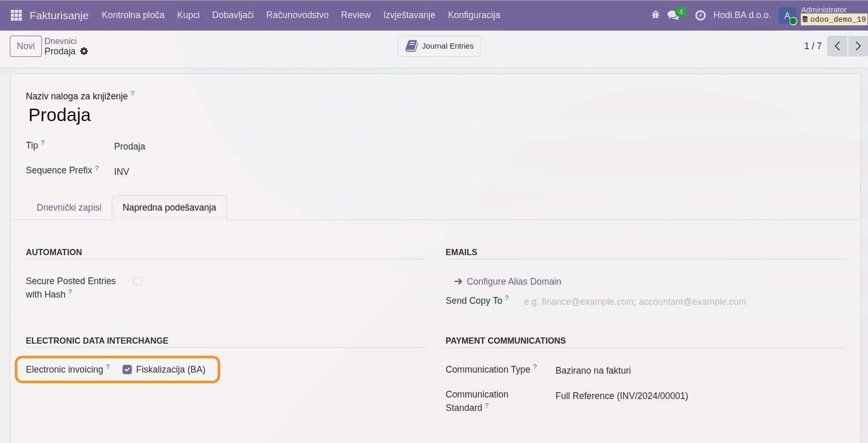Open the apps grid menu icon
The image size is (868, 443).
(16, 15)
